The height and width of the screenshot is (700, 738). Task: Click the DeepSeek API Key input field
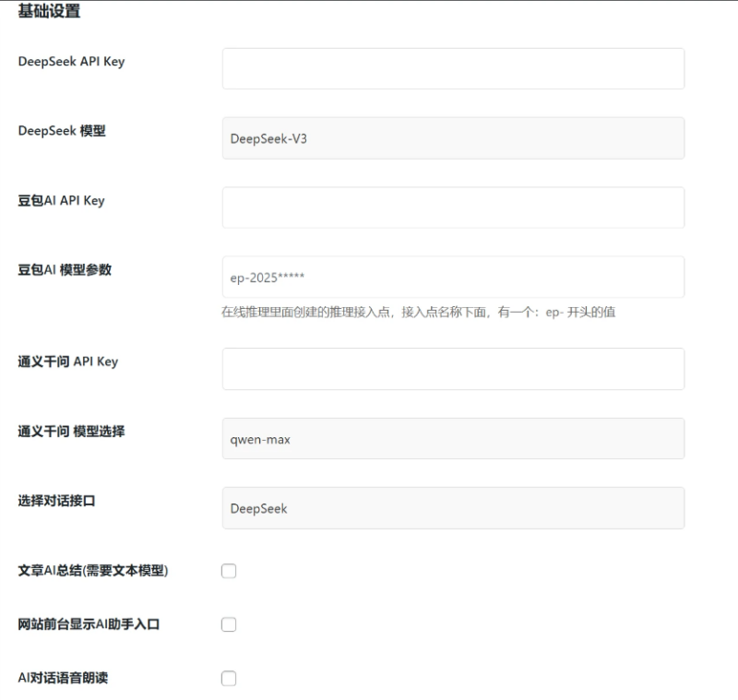(x=452, y=67)
